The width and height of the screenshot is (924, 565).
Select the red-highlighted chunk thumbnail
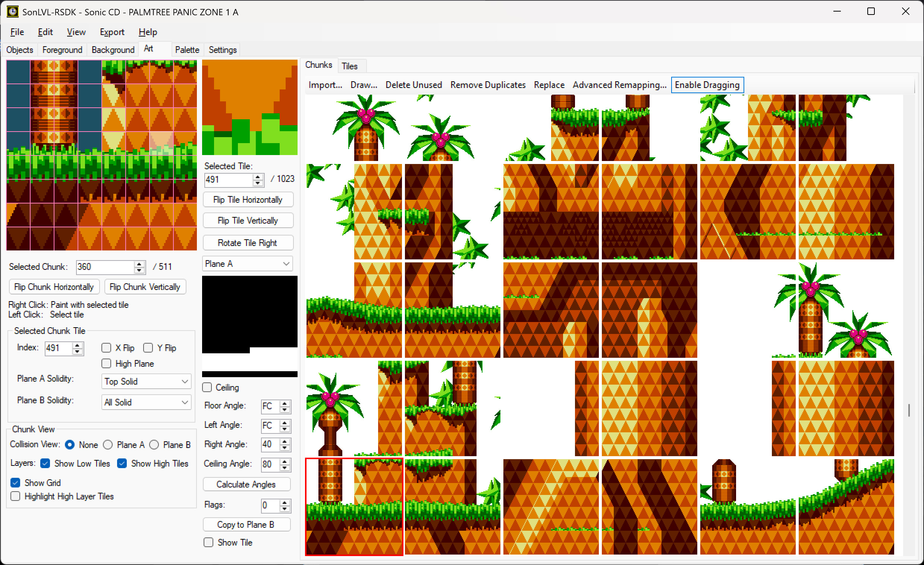353,506
